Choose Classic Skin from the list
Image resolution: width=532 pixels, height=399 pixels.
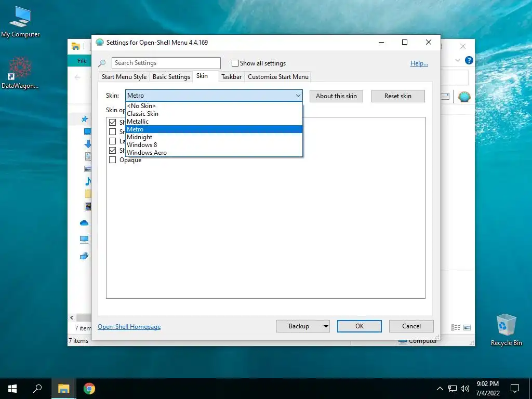point(214,114)
